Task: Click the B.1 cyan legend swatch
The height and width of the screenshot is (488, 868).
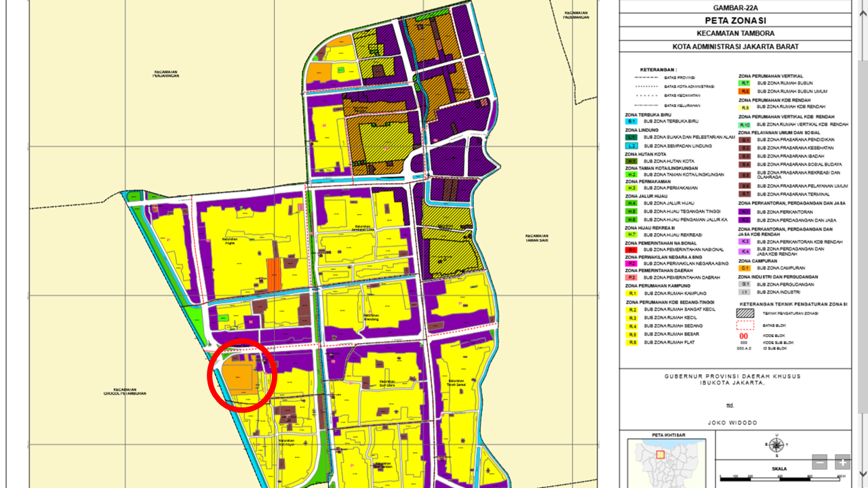Action: [631, 121]
